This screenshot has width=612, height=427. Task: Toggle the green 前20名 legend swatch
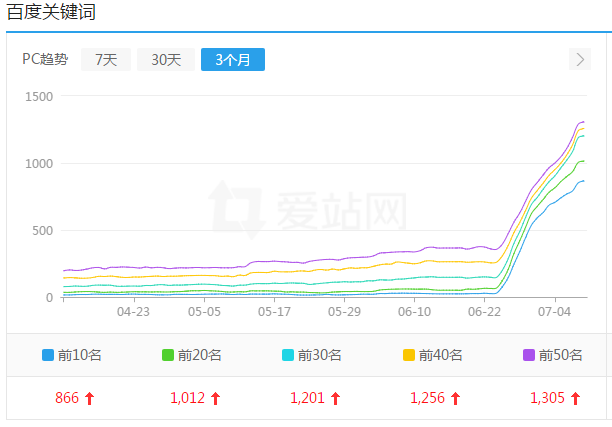168,355
